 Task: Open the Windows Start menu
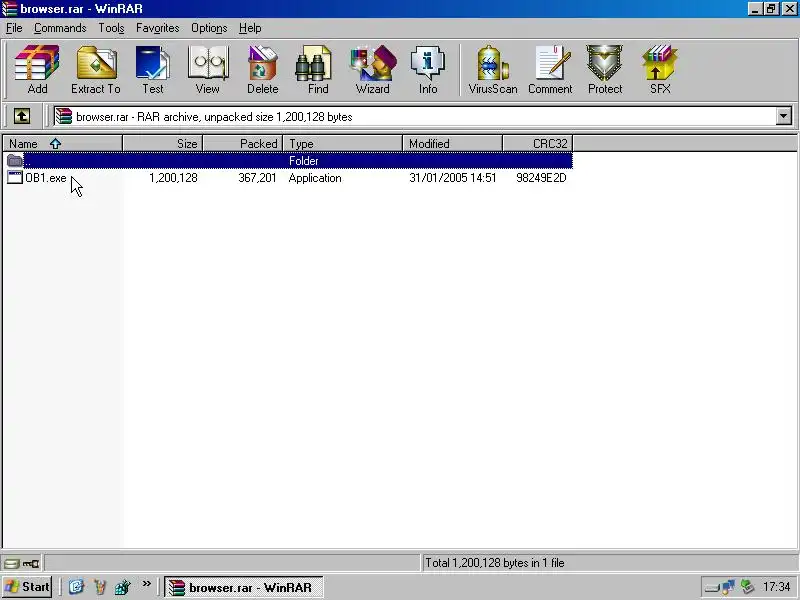[x=27, y=587]
